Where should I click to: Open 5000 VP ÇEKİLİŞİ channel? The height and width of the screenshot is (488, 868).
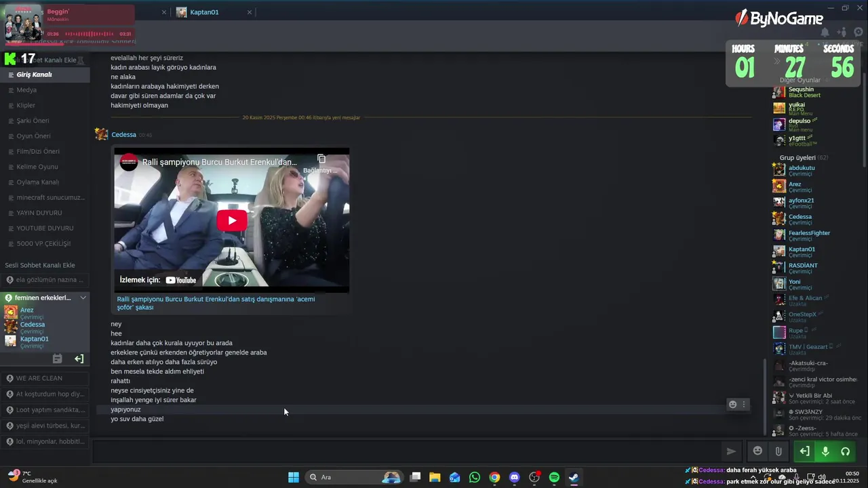[45, 243]
